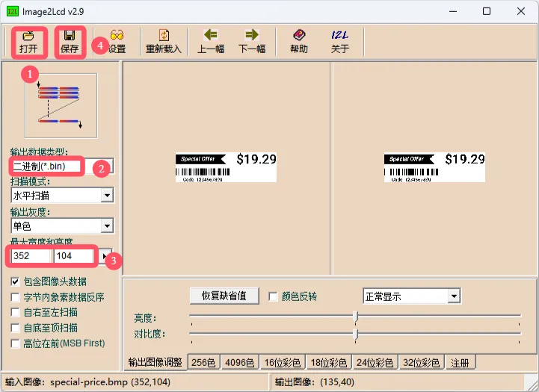This screenshot has width=539, height=392.
Task: Switch to the 32位彩色 tab
Action: click(421, 362)
